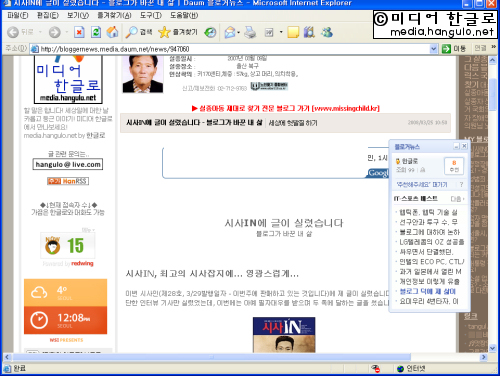Image resolution: width=500 pixels, height=376 pixels.
Task: Click the red missingchild.kr blog link
Action: 286,108
